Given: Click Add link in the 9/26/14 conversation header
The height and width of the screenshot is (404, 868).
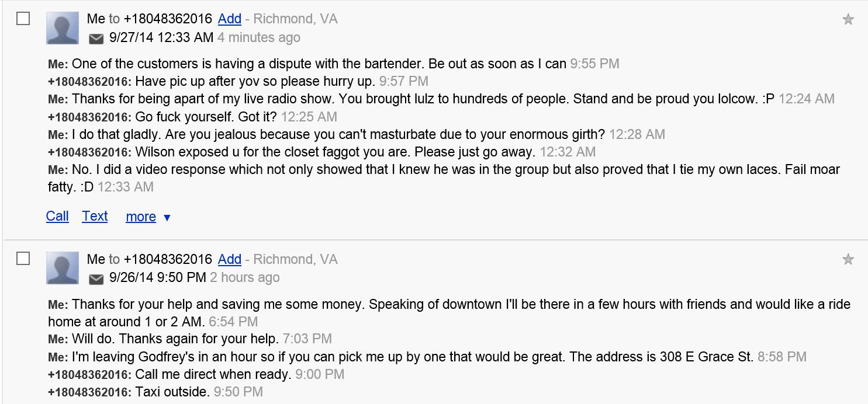Looking at the screenshot, I should (x=230, y=259).
